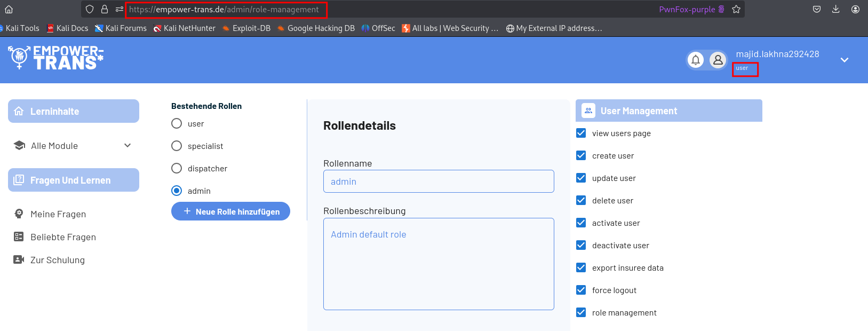Uncheck the create user permission

click(x=581, y=155)
